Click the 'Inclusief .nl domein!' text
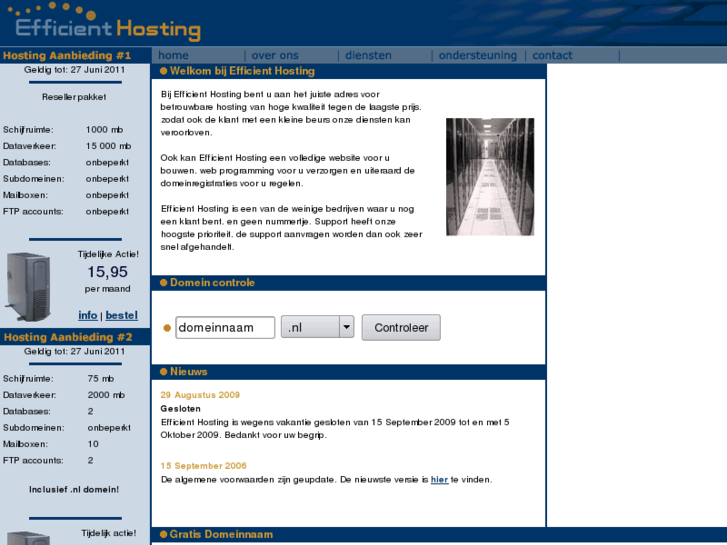 [x=74, y=489]
